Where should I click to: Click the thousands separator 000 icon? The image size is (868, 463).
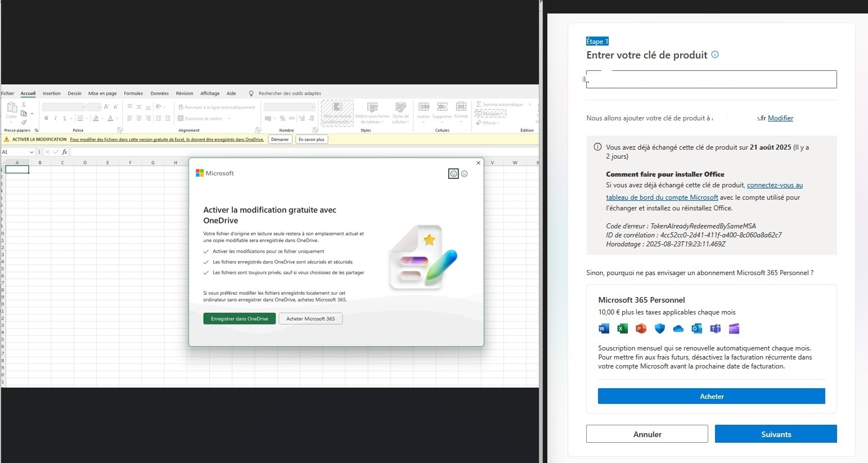(x=291, y=118)
